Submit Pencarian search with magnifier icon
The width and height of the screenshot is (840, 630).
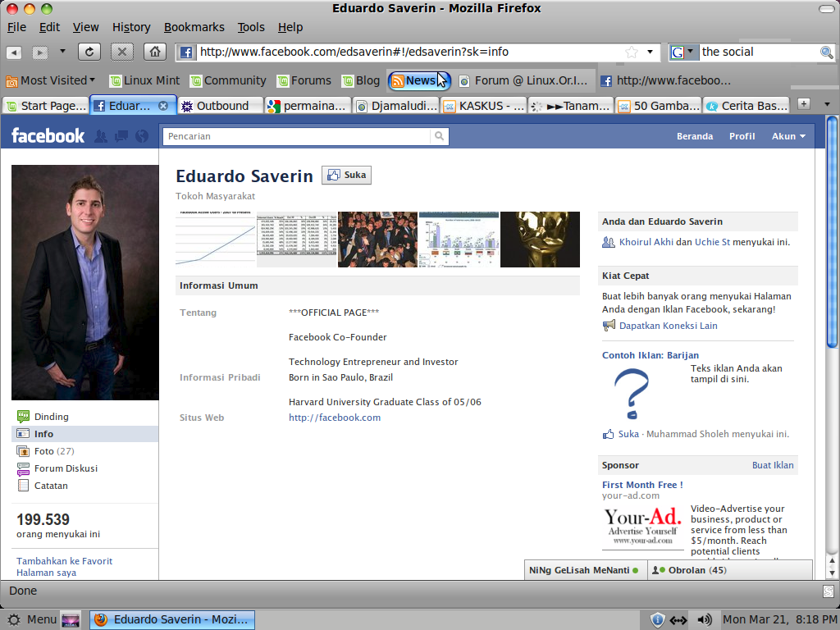point(440,136)
